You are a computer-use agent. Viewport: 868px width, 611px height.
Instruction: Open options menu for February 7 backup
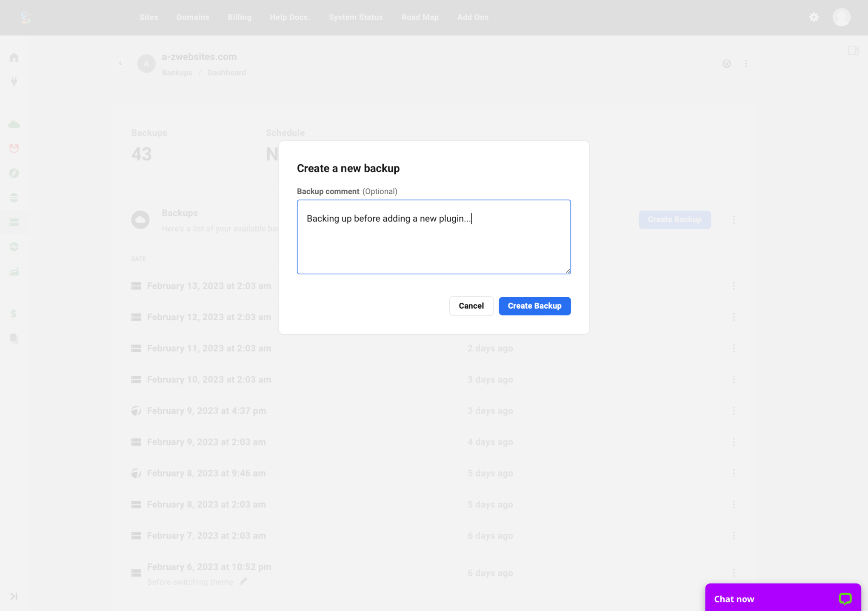coord(734,536)
